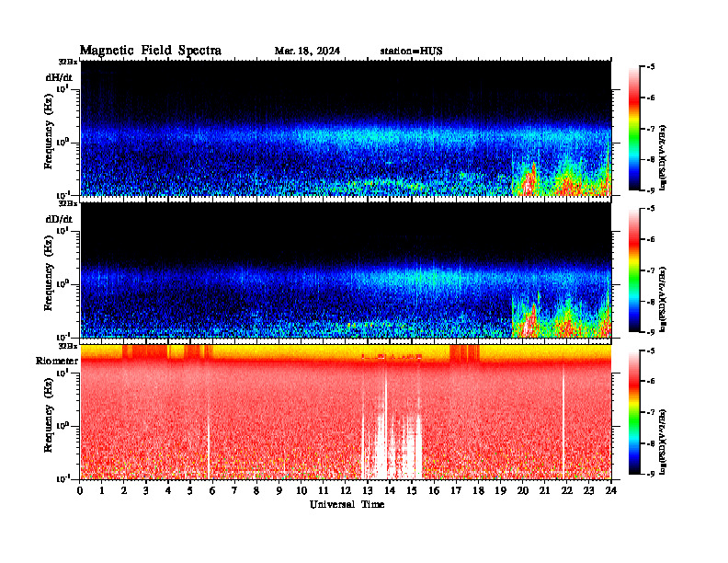This screenshot has width=728, height=563.
Task: Click hour "18" on the Universal Time axis
Action: click(478, 491)
